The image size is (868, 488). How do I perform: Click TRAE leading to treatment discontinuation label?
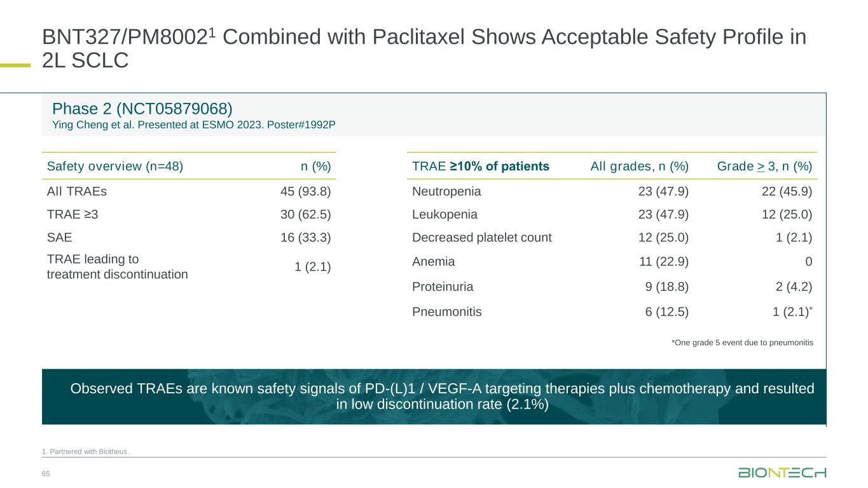(x=118, y=267)
